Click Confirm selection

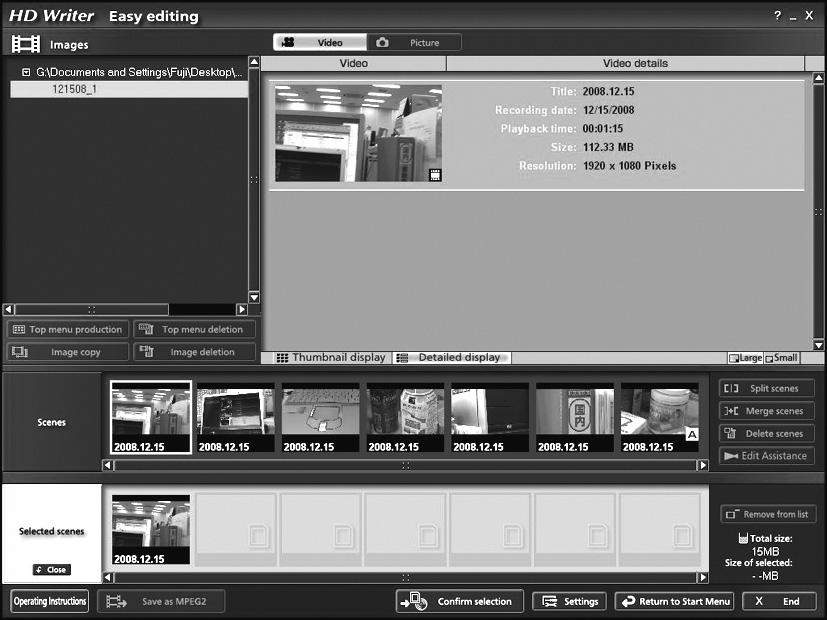coord(459,601)
